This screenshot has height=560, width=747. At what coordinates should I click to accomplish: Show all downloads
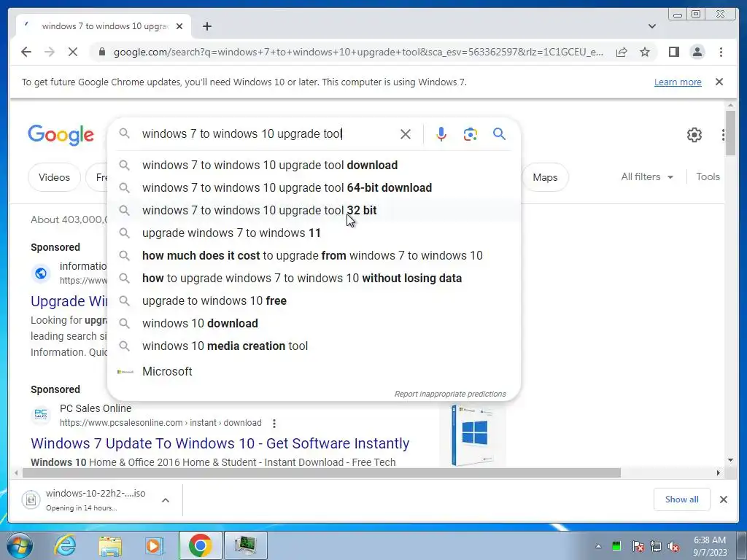click(x=681, y=499)
